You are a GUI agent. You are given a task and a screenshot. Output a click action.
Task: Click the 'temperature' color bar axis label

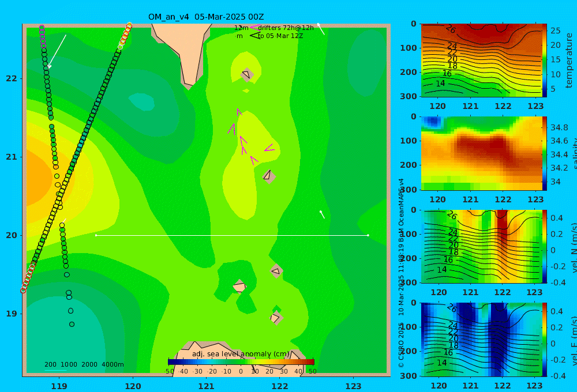pyautogui.click(x=569, y=61)
